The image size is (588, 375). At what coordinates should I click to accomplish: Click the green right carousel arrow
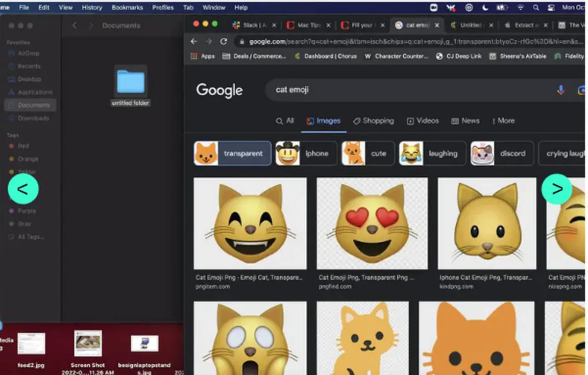click(557, 188)
